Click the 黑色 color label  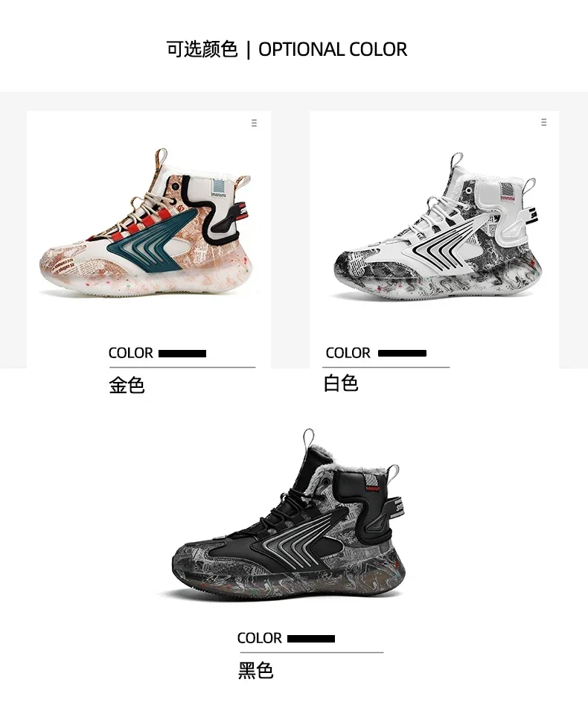click(x=256, y=670)
